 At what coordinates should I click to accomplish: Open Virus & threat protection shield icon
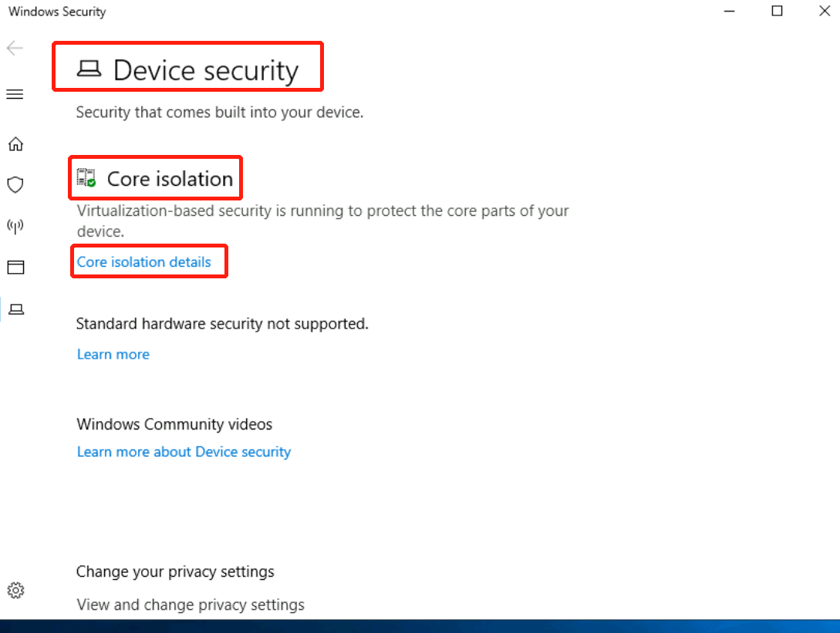click(15, 185)
